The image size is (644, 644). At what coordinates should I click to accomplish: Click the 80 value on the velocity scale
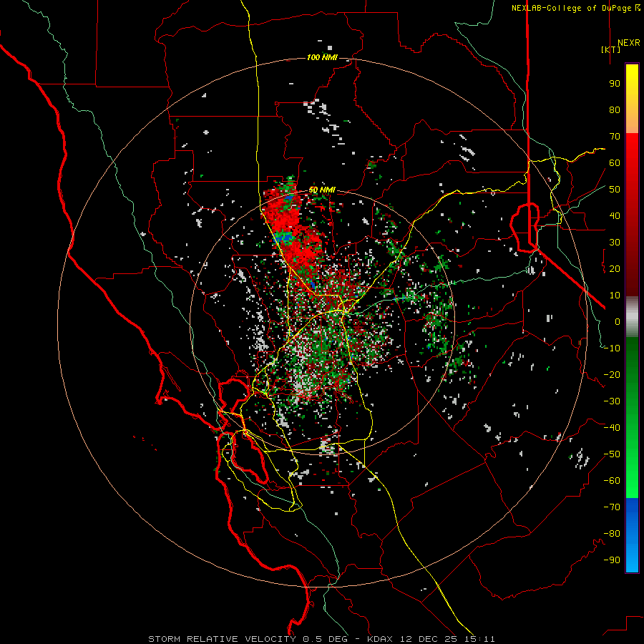coord(615,110)
